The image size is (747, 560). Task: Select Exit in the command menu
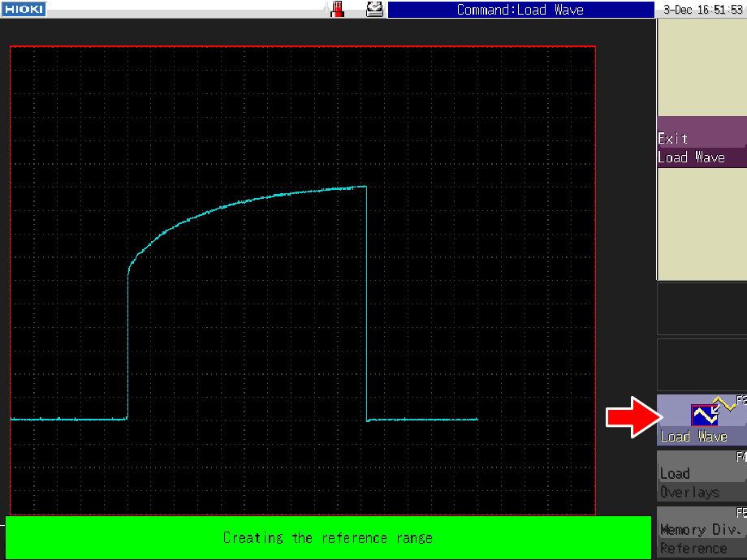click(x=701, y=138)
